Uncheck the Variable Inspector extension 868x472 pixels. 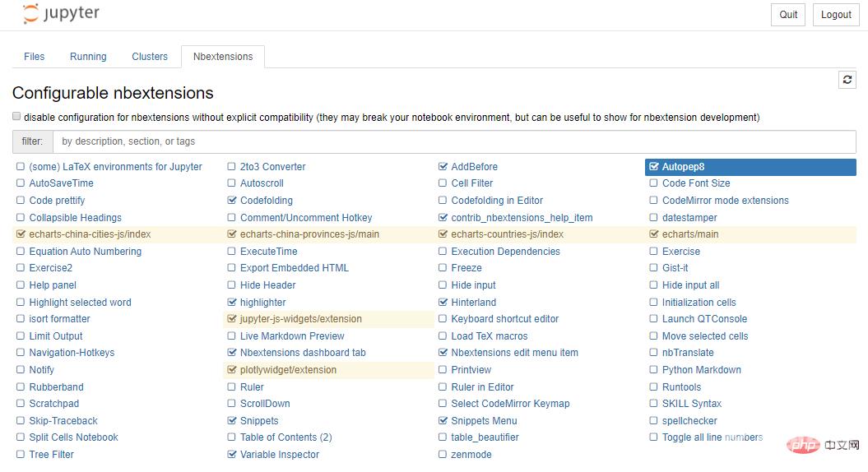[x=232, y=455]
